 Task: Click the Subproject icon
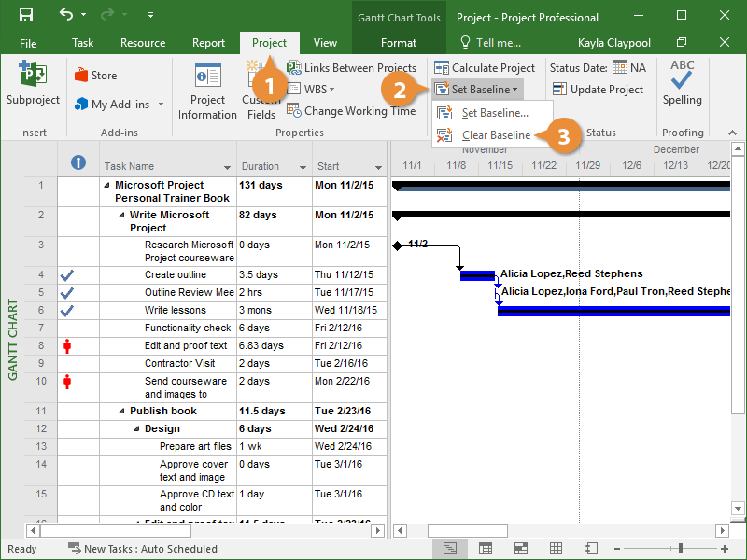(x=33, y=84)
